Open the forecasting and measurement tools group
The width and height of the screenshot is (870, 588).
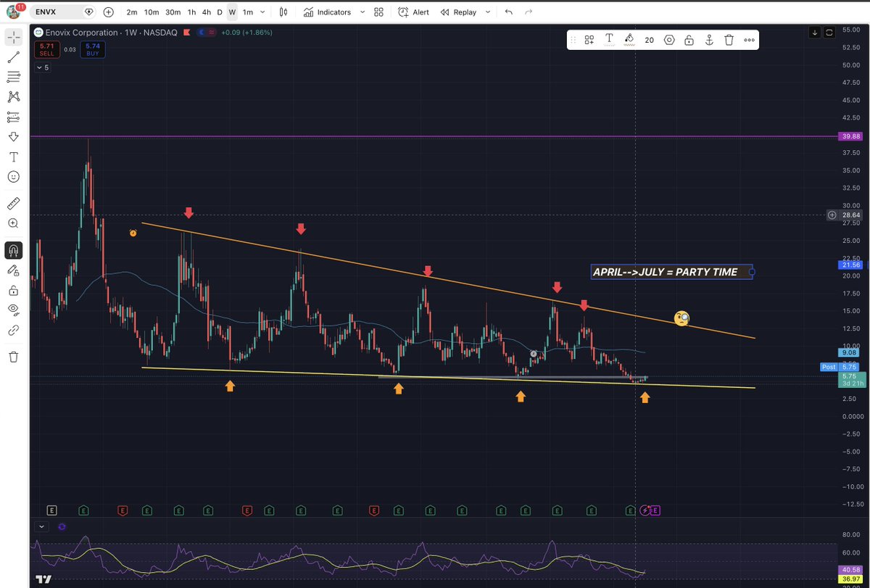pos(13,117)
